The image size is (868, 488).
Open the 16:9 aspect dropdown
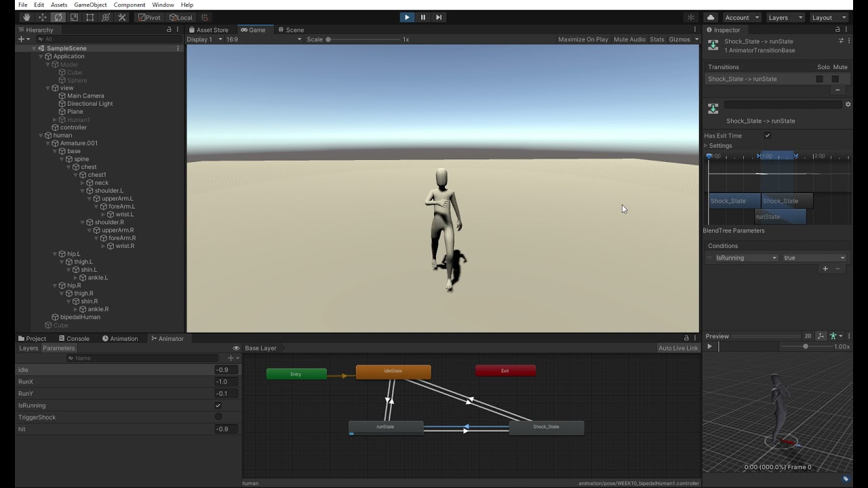264,39
